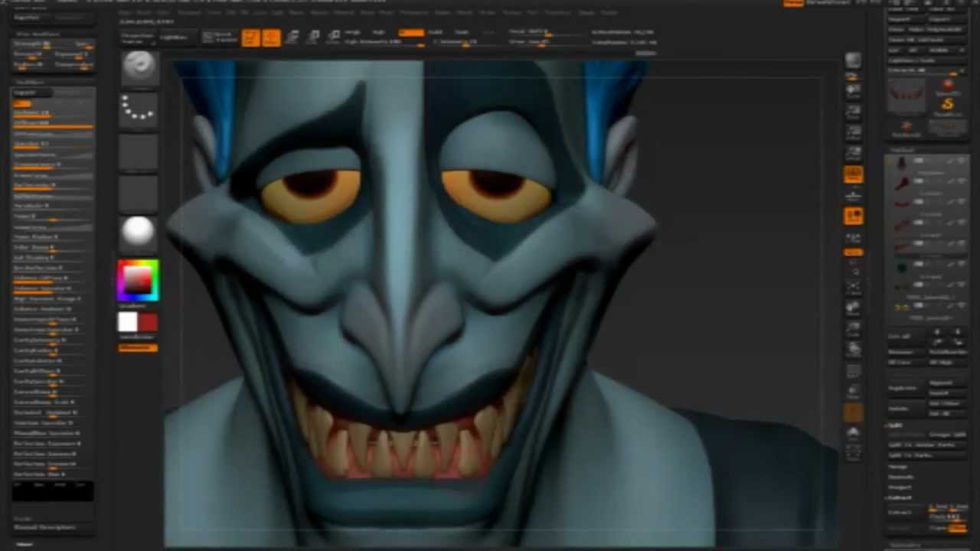Viewport: 980px width, 551px height.
Task: Click the Transp transparency icon
Action: tap(853, 392)
